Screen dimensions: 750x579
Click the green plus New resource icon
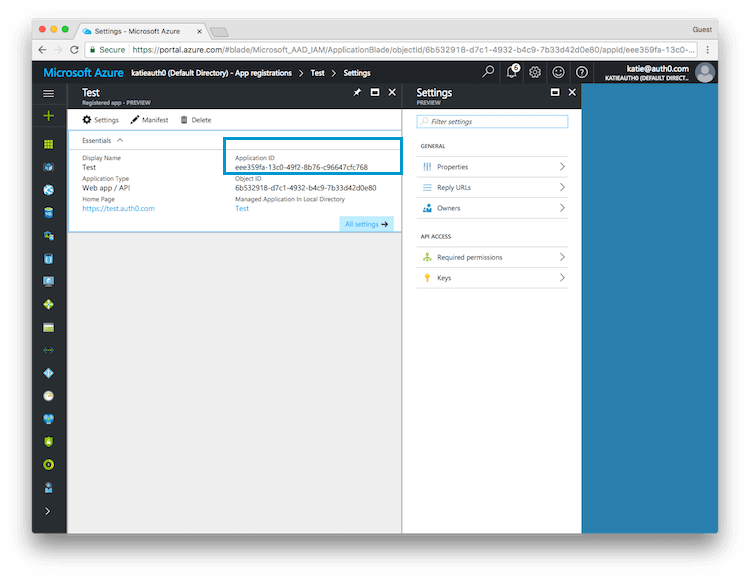48,116
